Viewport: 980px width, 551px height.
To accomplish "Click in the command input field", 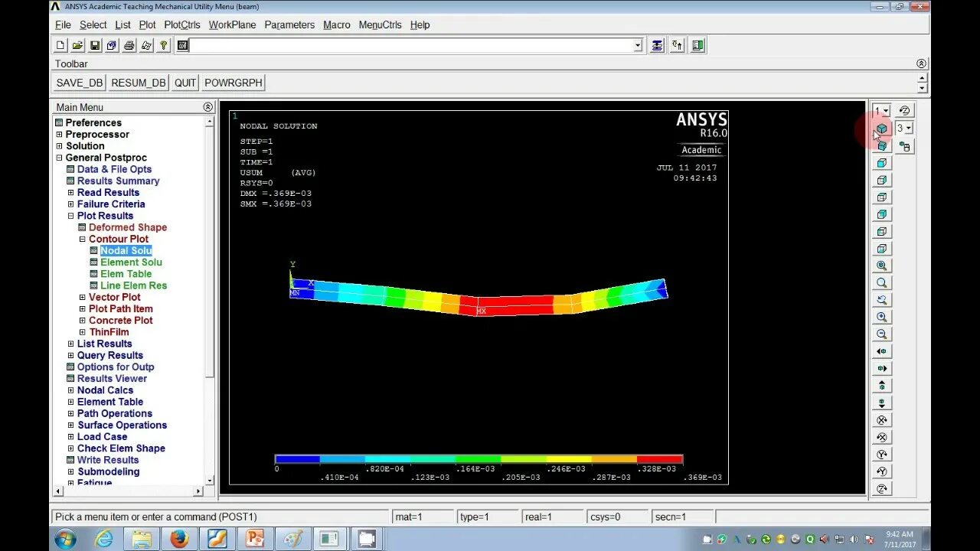I will [x=410, y=46].
